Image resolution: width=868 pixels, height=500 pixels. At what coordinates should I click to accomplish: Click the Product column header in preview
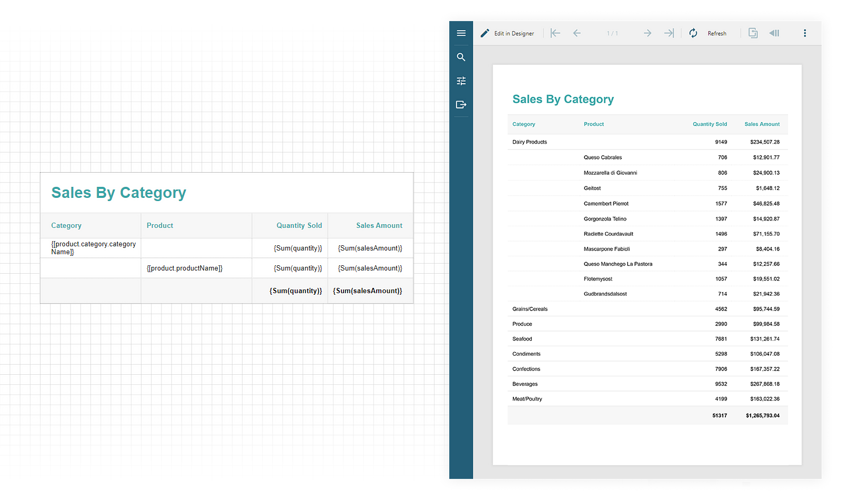click(x=593, y=124)
